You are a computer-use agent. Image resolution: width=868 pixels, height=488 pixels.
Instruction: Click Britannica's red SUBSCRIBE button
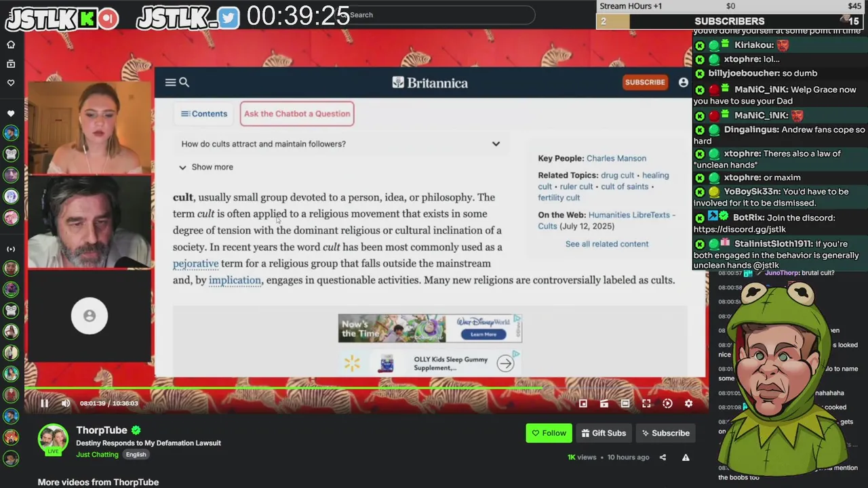[x=645, y=83]
